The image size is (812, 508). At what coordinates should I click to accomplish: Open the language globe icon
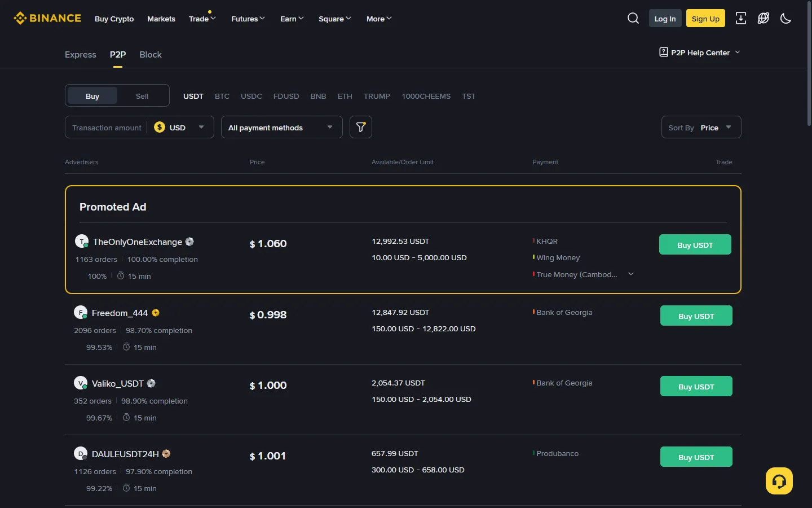[764, 19]
